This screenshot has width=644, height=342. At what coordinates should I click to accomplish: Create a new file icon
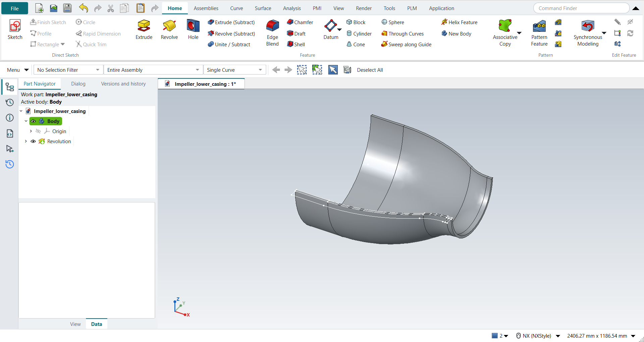tap(39, 8)
